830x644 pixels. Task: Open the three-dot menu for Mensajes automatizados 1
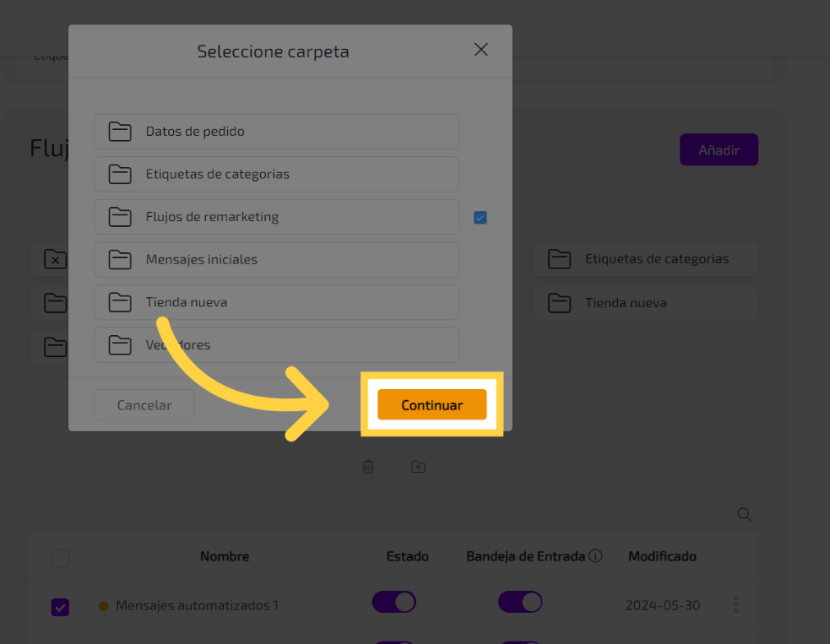tap(736, 604)
